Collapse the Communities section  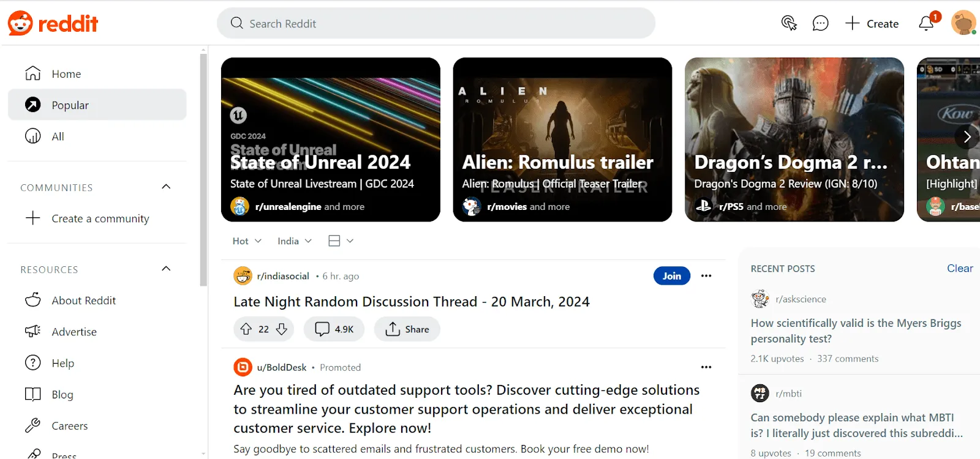click(166, 187)
